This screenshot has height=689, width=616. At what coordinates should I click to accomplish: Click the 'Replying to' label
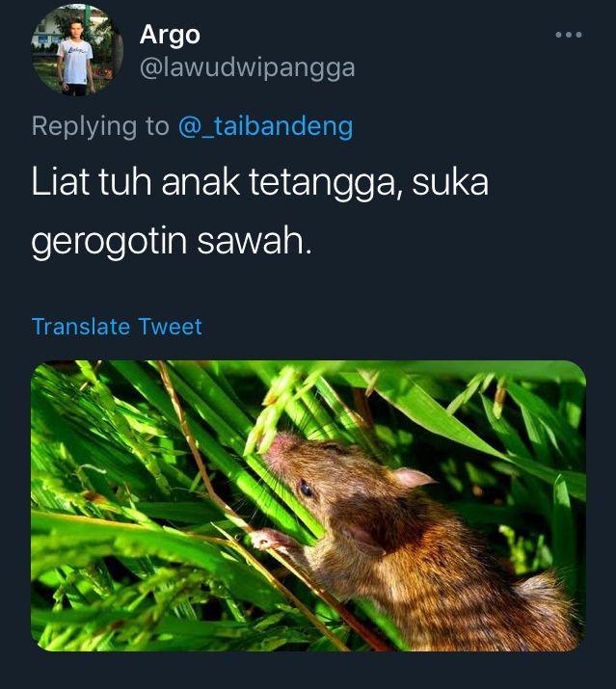click(100, 126)
